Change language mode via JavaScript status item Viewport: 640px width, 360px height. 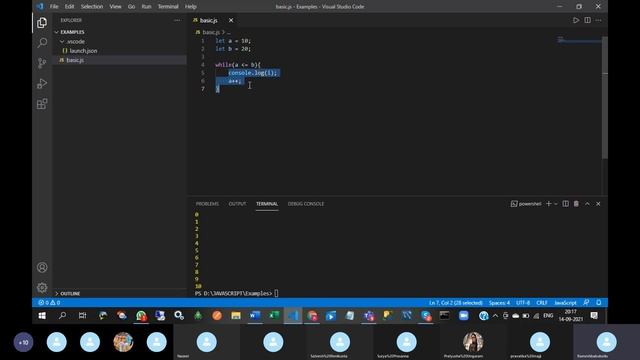565,302
